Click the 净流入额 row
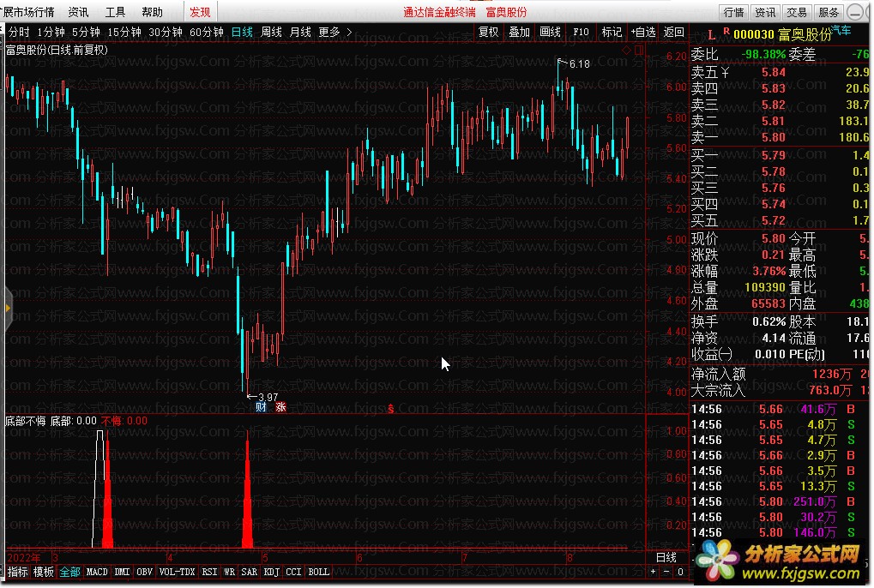 [x=780, y=374]
